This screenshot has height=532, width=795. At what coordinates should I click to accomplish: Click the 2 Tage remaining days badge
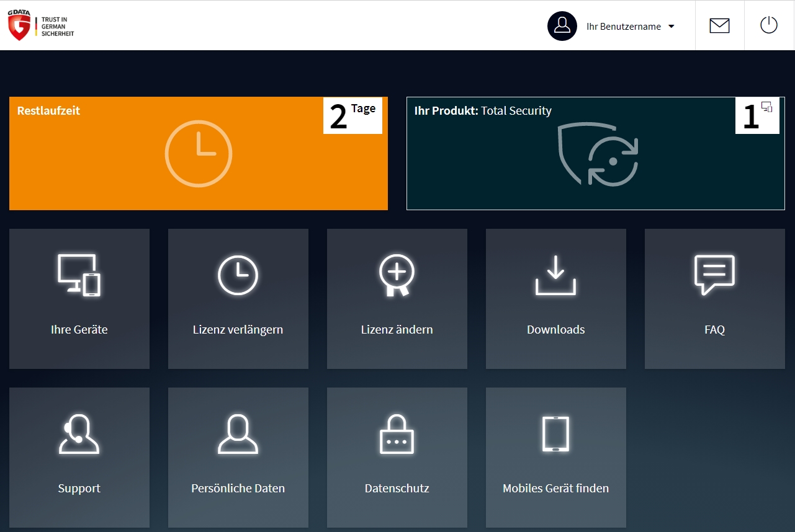[x=353, y=115]
